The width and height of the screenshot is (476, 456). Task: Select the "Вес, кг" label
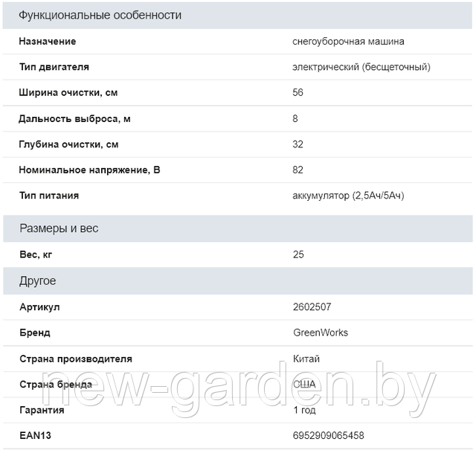pyautogui.click(x=36, y=254)
